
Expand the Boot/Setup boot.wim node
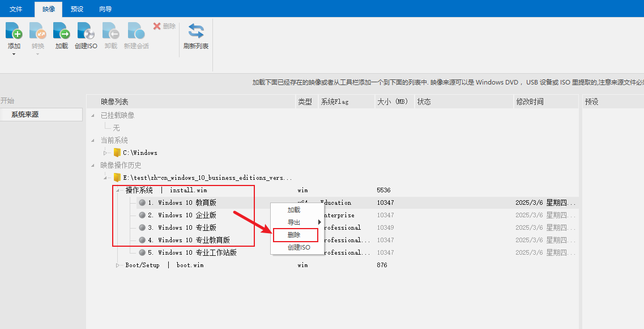point(117,265)
